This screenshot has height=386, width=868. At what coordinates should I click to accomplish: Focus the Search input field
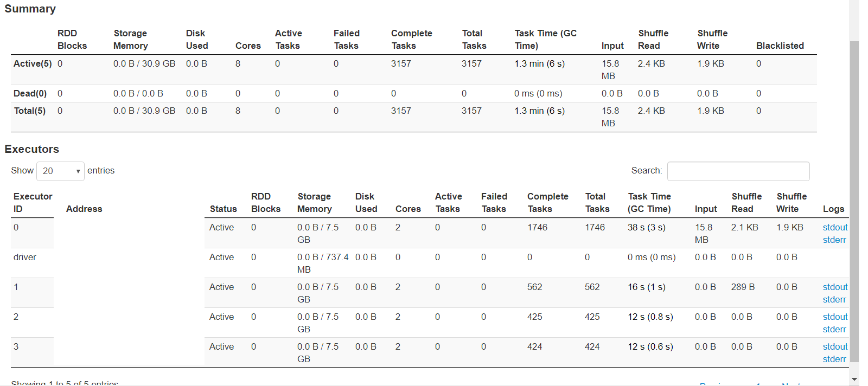click(x=738, y=171)
